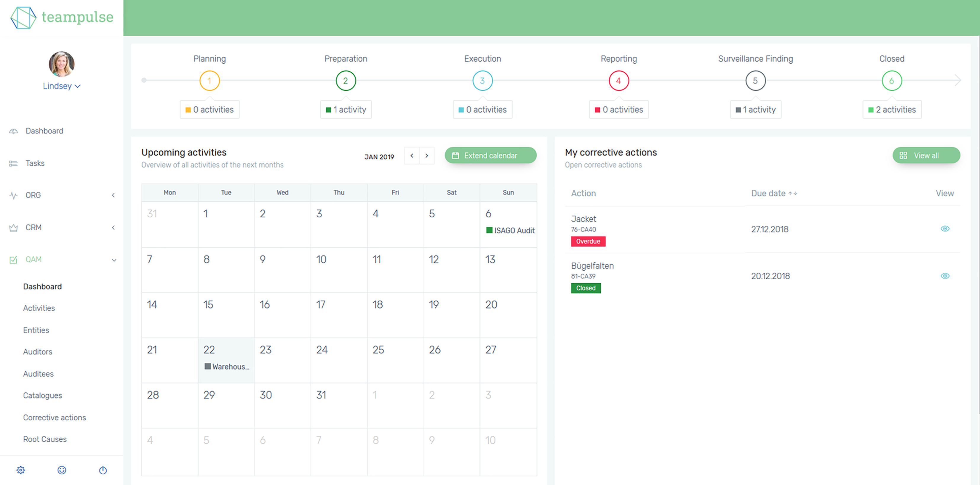Click the Tasks list icon in the sidebar
The image size is (980, 485).
[13, 163]
